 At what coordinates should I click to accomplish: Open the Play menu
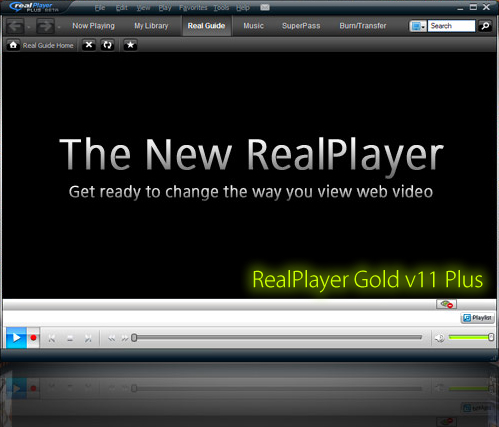click(165, 8)
